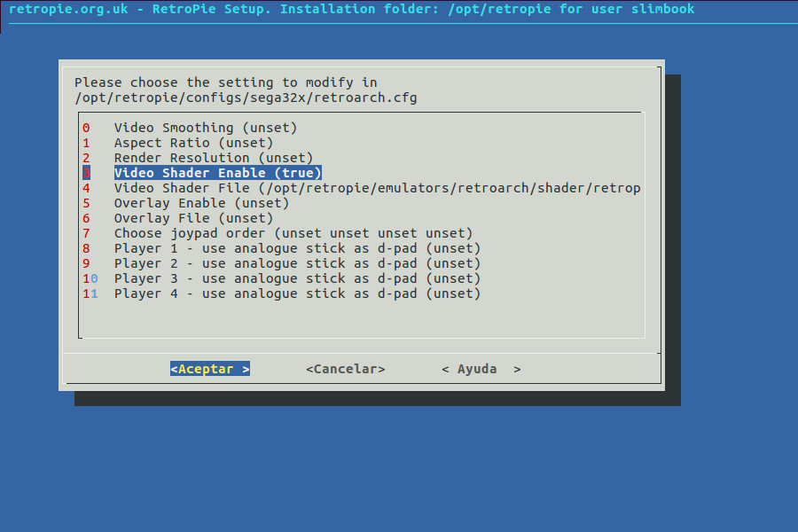Select the Video Shader File entry
The height and width of the screenshot is (532, 798).
click(377, 188)
